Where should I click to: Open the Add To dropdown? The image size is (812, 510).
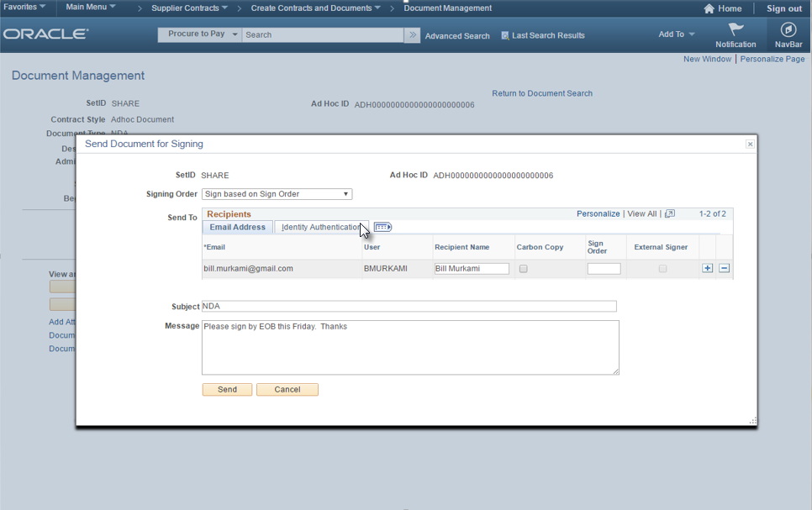676,34
